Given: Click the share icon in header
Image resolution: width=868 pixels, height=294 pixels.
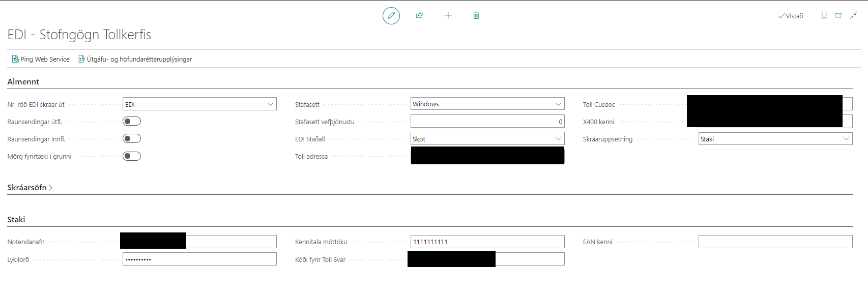Looking at the screenshot, I should click(x=419, y=16).
